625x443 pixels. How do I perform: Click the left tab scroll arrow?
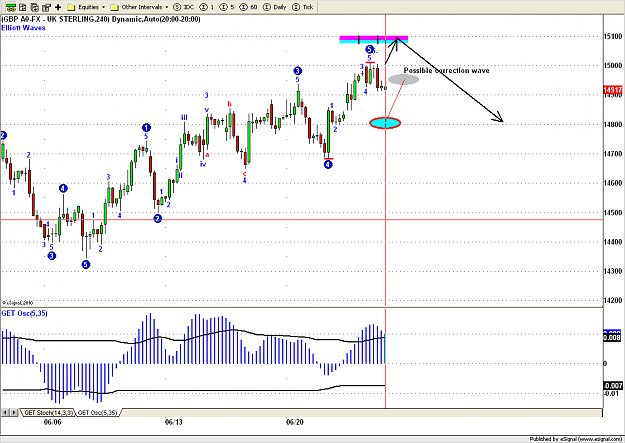4,412
